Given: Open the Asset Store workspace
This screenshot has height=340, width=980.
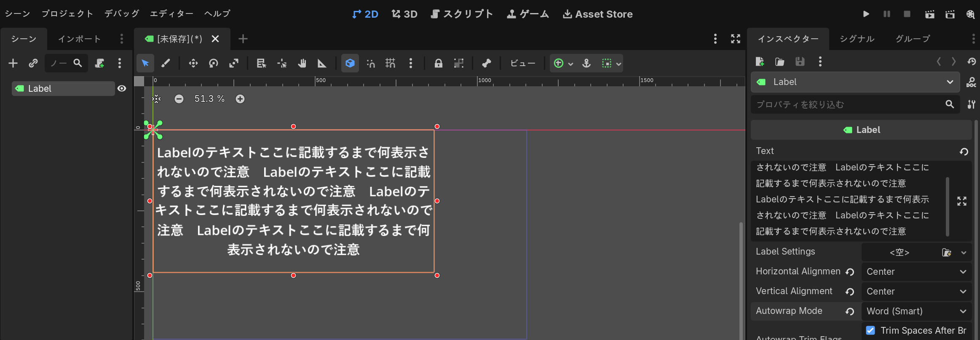Looking at the screenshot, I should (597, 14).
